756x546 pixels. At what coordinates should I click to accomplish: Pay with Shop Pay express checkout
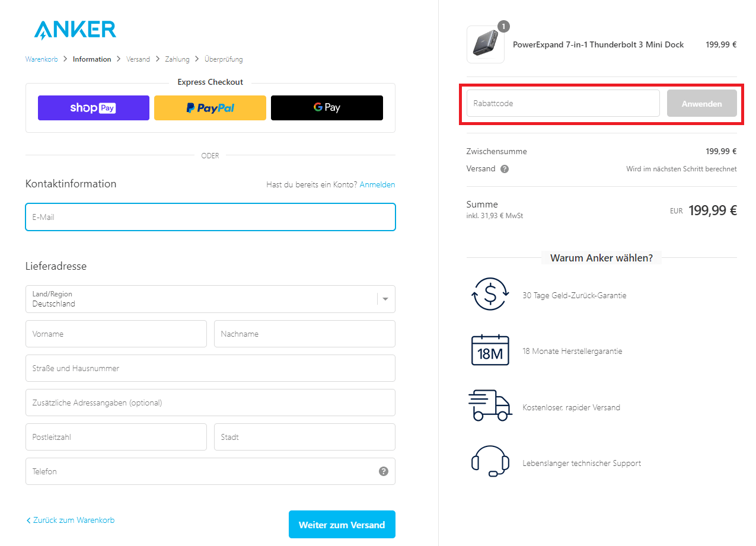[x=94, y=108]
